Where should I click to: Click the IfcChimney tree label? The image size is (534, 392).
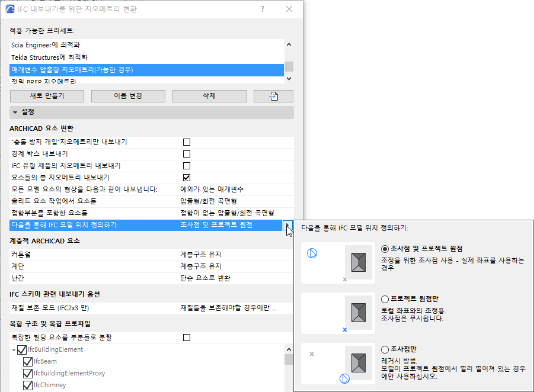(x=50, y=385)
